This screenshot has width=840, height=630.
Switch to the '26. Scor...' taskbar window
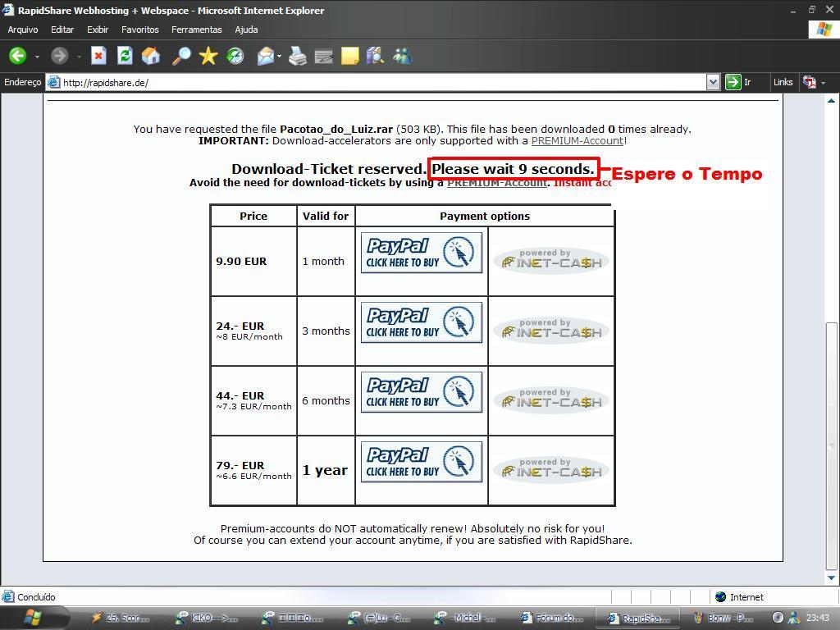pyautogui.click(x=121, y=619)
